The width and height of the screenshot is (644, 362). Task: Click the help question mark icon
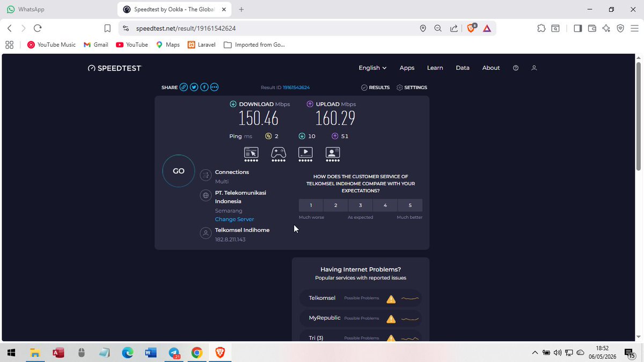516,68
